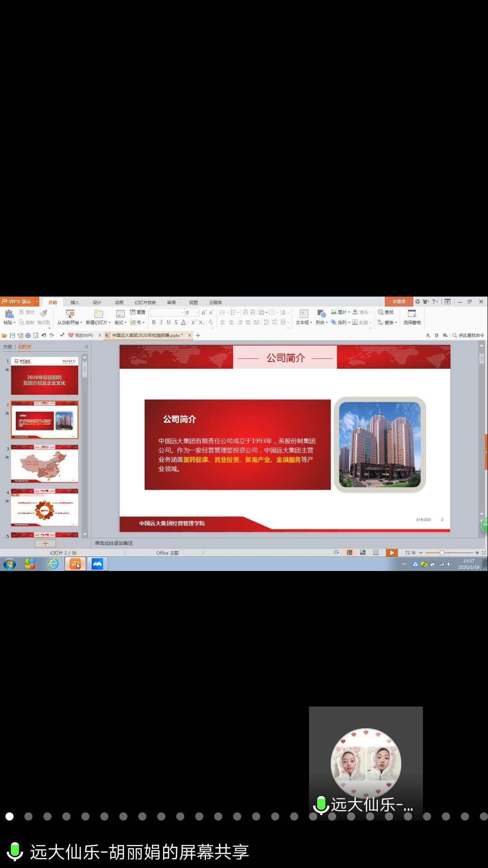Align text right in ribbon
This screenshot has height=868, width=488.
pyautogui.click(x=240, y=322)
